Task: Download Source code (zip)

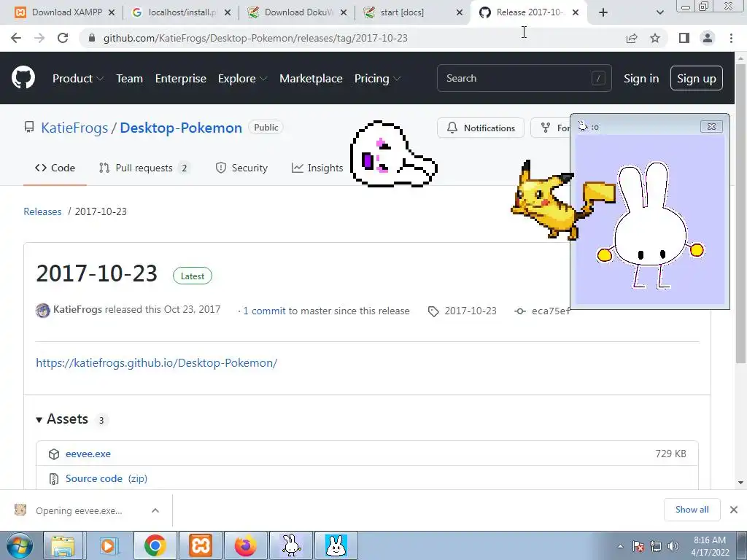Action: tap(107, 478)
